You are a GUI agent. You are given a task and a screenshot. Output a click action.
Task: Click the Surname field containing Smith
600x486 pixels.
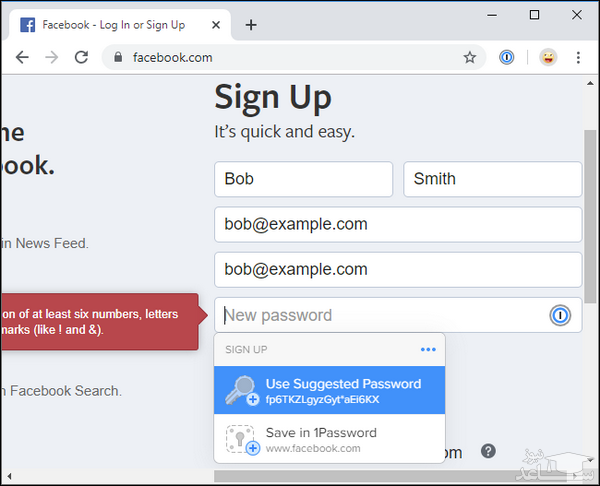[492, 179]
